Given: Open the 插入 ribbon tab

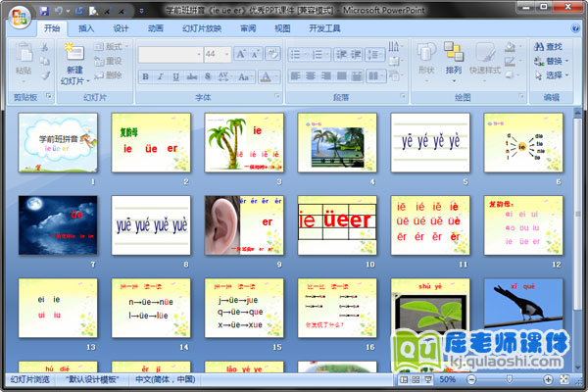Looking at the screenshot, I should 86,28.
